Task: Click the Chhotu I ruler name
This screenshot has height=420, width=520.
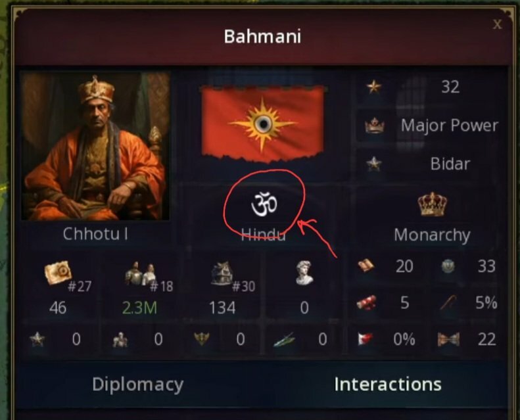Action: coord(95,234)
